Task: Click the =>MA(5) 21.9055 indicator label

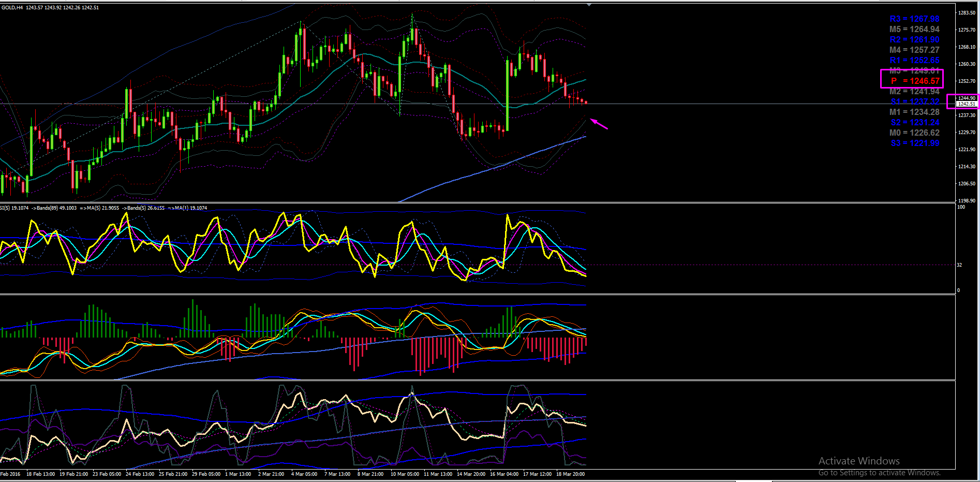Action: pyautogui.click(x=99, y=208)
